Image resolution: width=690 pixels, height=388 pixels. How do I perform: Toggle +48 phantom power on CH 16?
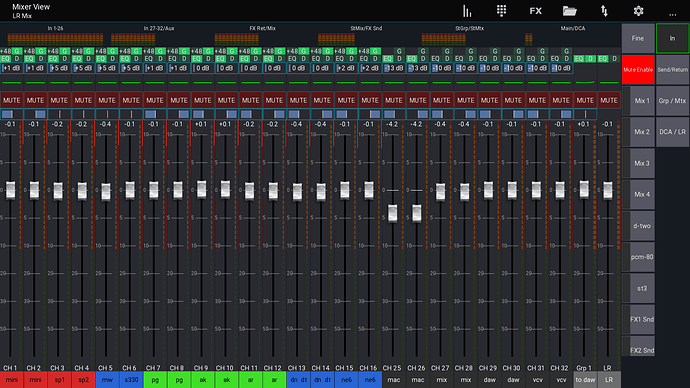(363, 51)
